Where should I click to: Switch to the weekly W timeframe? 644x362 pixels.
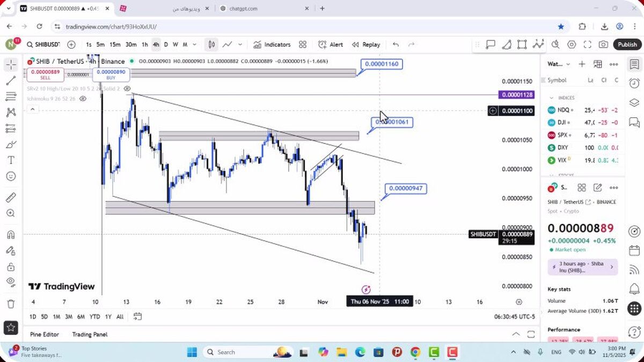(x=175, y=45)
